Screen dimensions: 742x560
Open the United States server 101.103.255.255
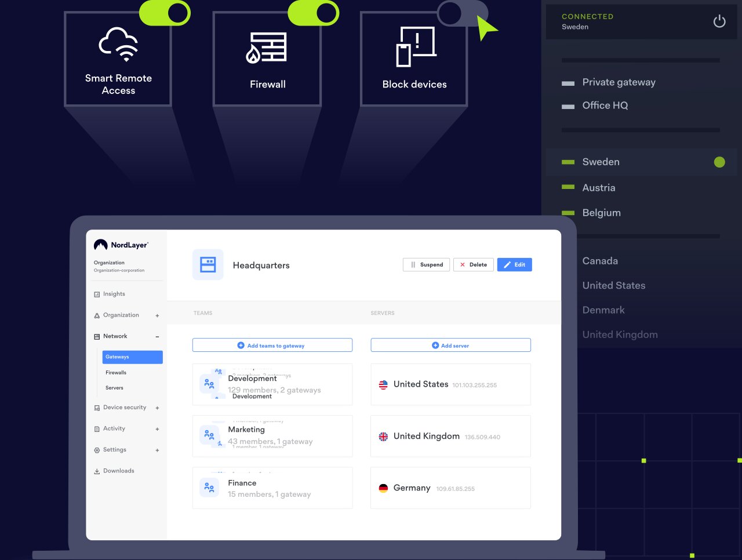pos(450,384)
